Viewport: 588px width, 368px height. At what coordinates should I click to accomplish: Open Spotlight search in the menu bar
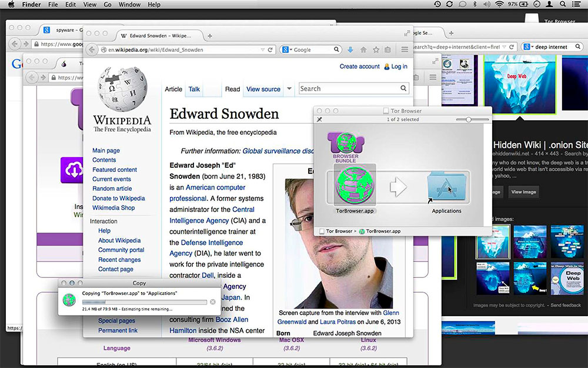tap(563, 4)
